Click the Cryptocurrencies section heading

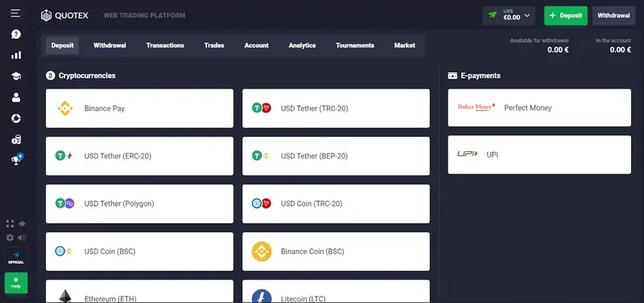click(x=80, y=76)
